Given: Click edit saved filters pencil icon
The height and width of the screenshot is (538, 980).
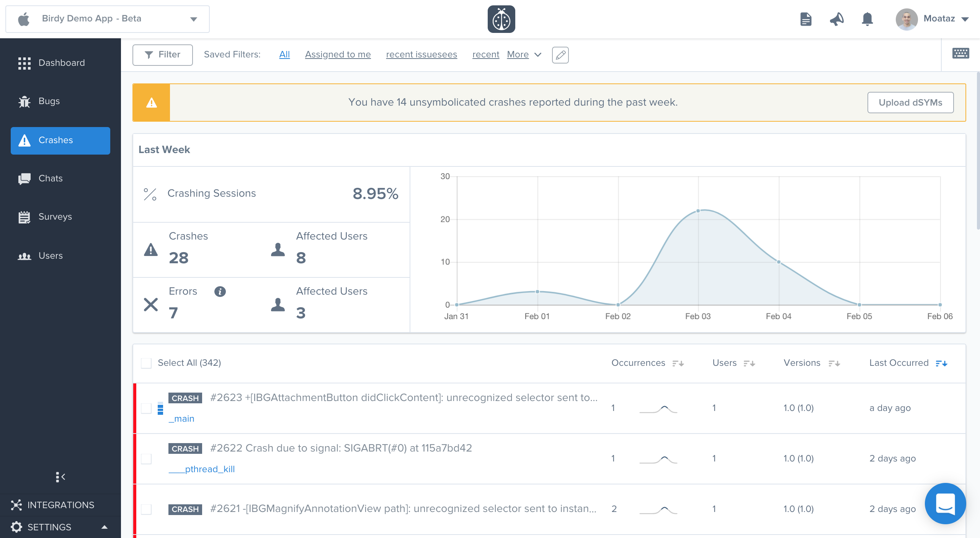Looking at the screenshot, I should (x=560, y=55).
